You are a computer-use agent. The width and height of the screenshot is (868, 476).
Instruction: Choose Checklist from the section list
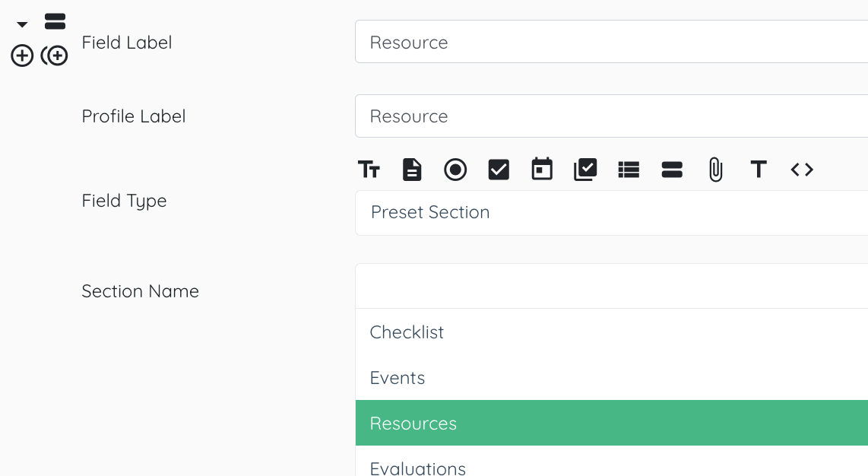tap(612, 332)
